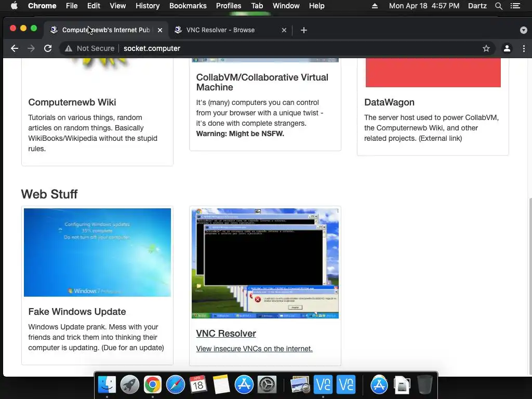The height and width of the screenshot is (399, 532).
Task: Click the eject icon in menu bar
Action: 375,6
